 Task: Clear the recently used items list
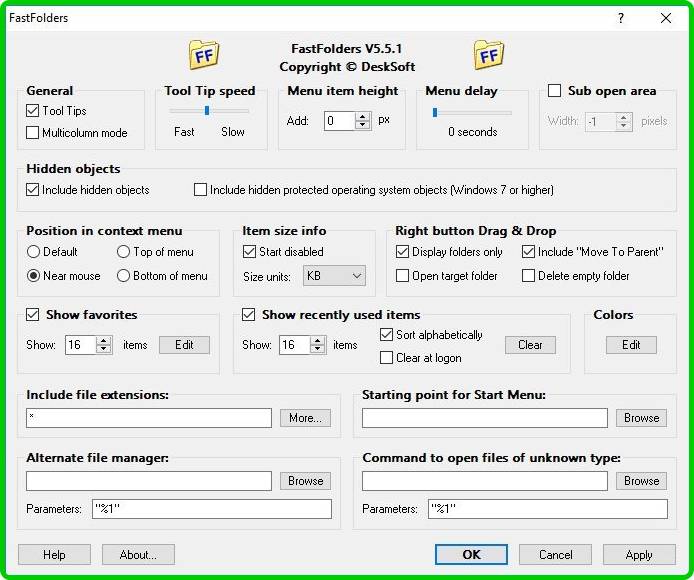click(530, 345)
